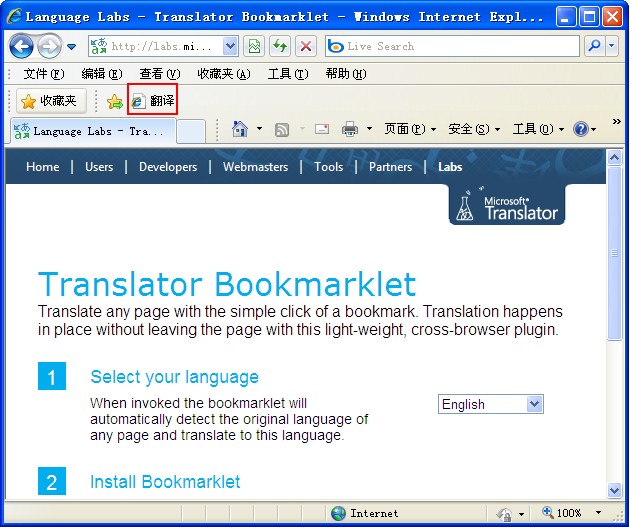Click the blue Help question mark icon

tap(581, 129)
